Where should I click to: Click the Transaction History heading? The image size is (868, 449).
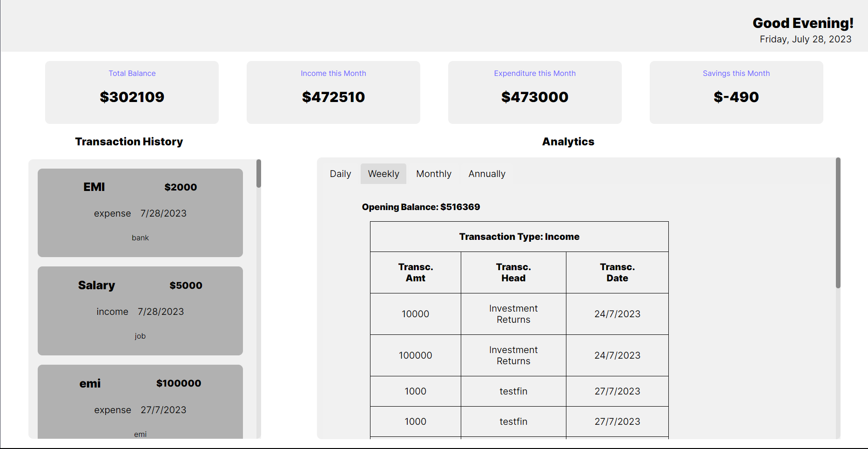coord(129,142)
